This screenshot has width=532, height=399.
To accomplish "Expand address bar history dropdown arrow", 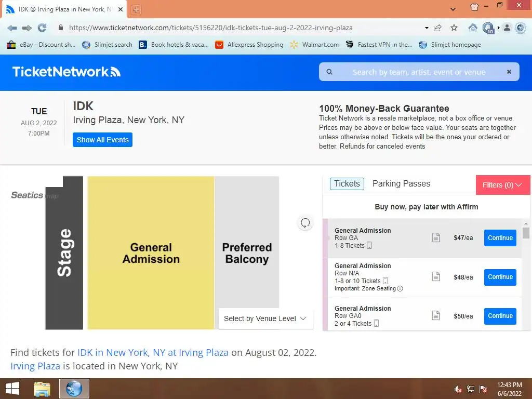I will [427, 28].
